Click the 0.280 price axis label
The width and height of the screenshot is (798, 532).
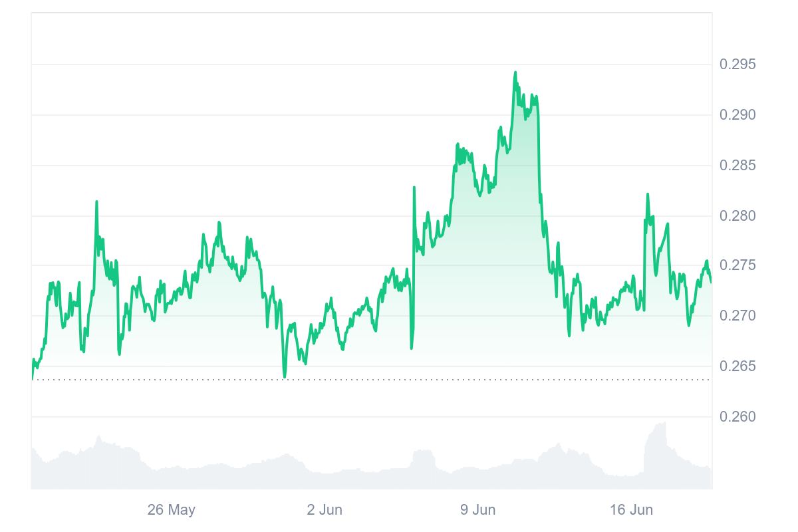[738, 215]
